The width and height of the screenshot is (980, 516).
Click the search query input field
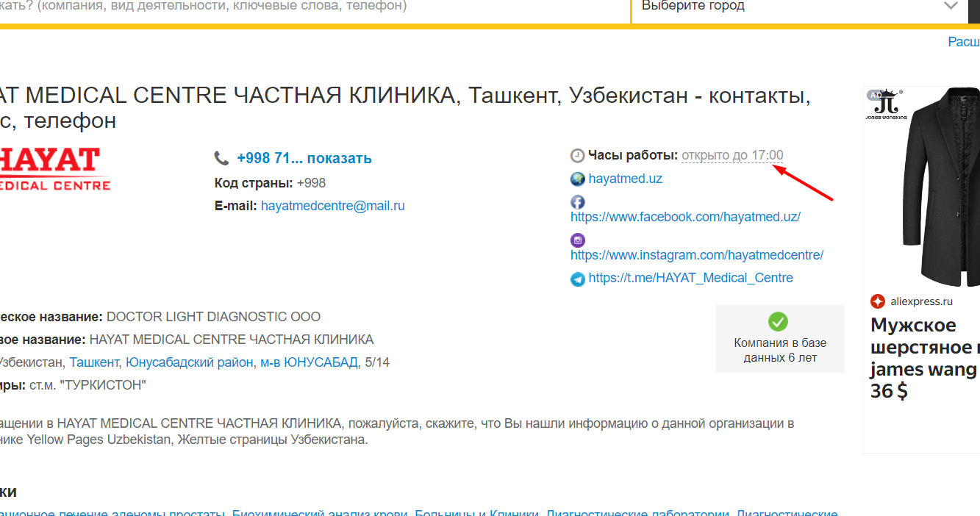313,7
